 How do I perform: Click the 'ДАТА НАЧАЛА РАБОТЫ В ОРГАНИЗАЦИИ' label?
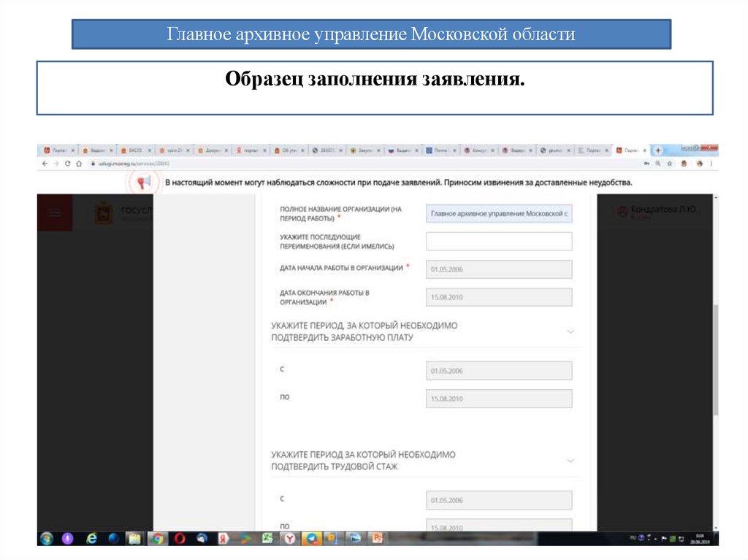[341, 268]
